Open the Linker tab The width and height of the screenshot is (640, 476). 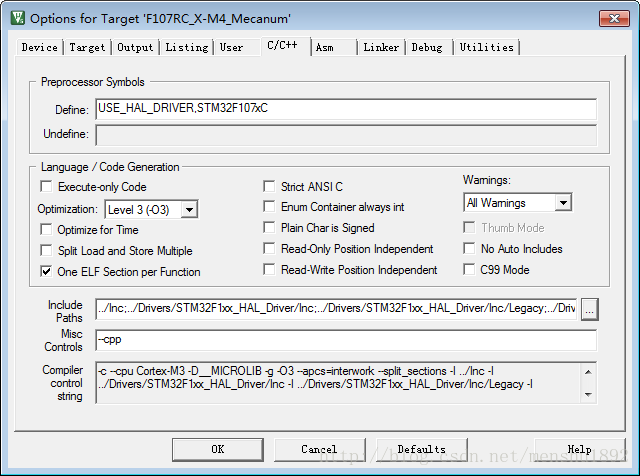pyautogui.click(x=381, y=47)
